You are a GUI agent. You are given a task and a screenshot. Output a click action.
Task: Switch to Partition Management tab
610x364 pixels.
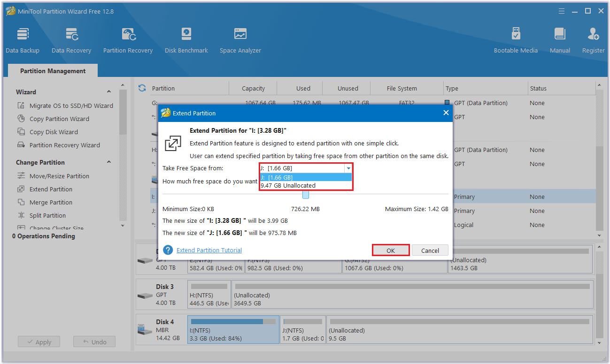click(x=53, y=71)
